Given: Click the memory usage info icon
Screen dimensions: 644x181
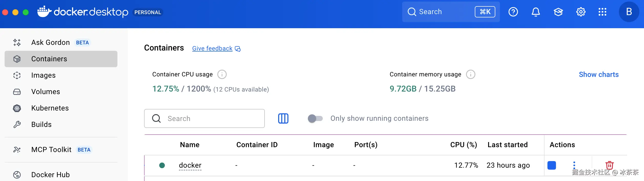Looking at the screenshot, I should (470, 75).
